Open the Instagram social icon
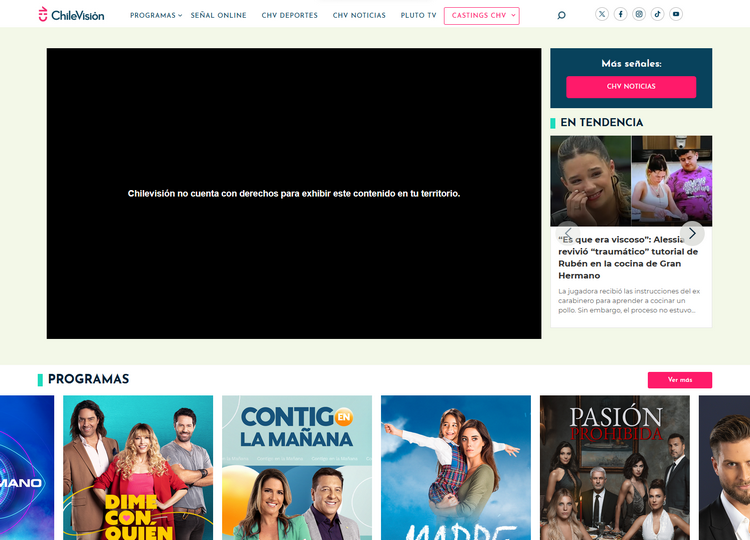Screen dimensions: 750x540 (x=639, y=14)
